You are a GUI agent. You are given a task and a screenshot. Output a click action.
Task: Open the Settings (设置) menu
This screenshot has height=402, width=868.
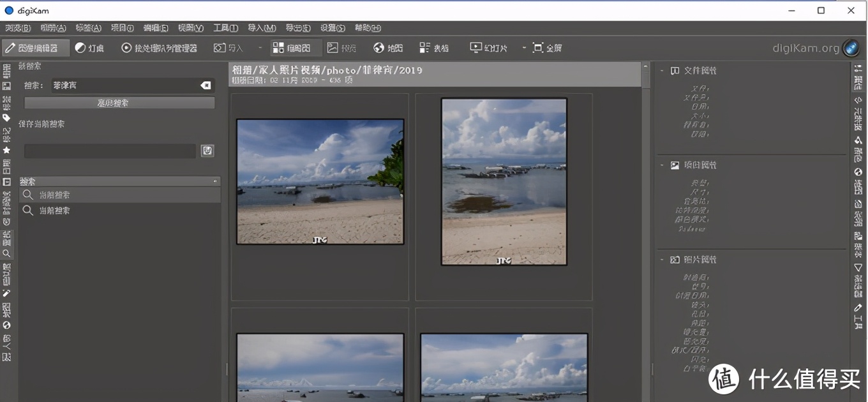click(x=332, y=28)
